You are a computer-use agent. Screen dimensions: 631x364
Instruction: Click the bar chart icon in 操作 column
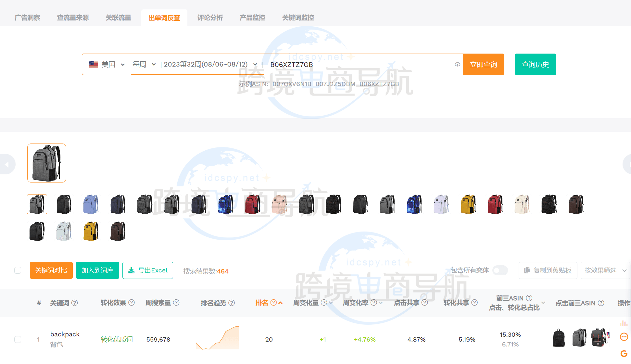(x=624, y=323)
